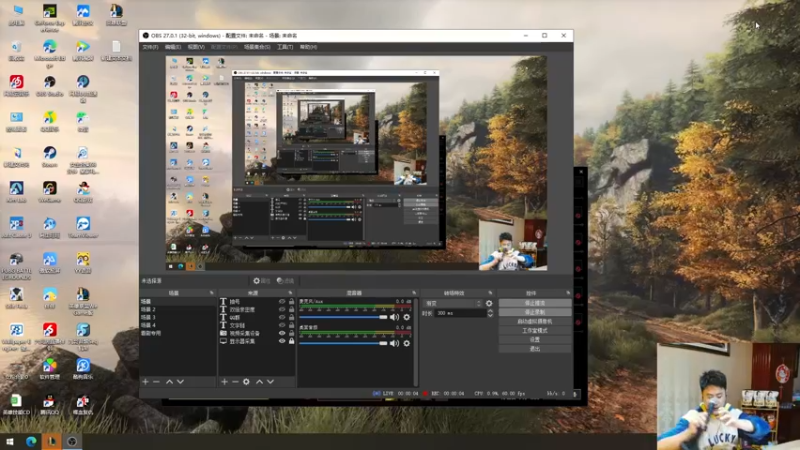Click the OBS Studio taskbar icon
800x450 pixels.
pyautogui.click(x=72, y=441)
